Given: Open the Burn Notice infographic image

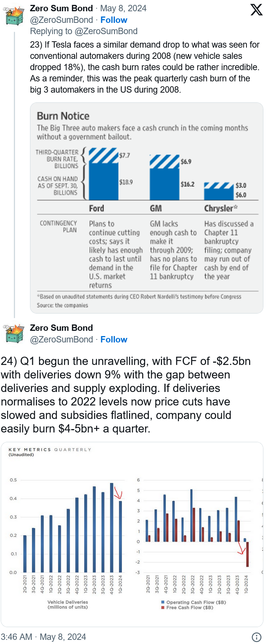Looking at the screenshot, I should (146, 208).
